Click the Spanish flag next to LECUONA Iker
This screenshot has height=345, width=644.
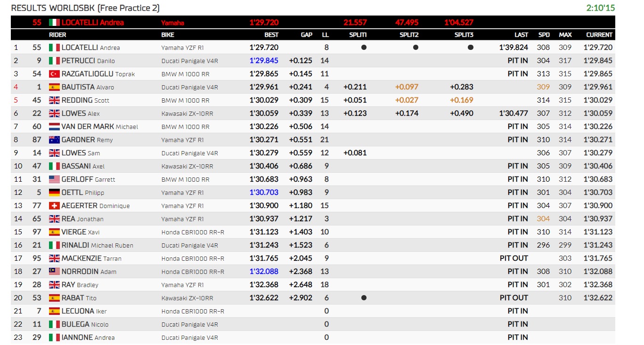[54, 311]
